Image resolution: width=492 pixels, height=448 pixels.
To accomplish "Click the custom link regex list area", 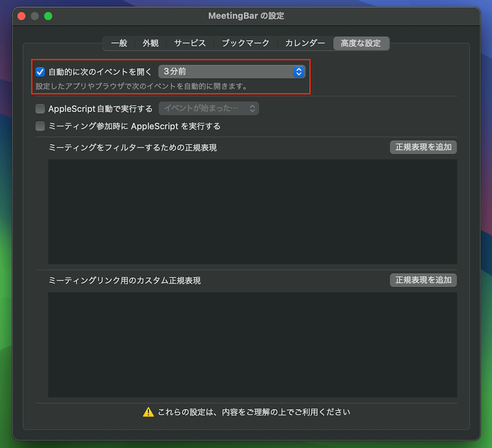I will (253, 345).
